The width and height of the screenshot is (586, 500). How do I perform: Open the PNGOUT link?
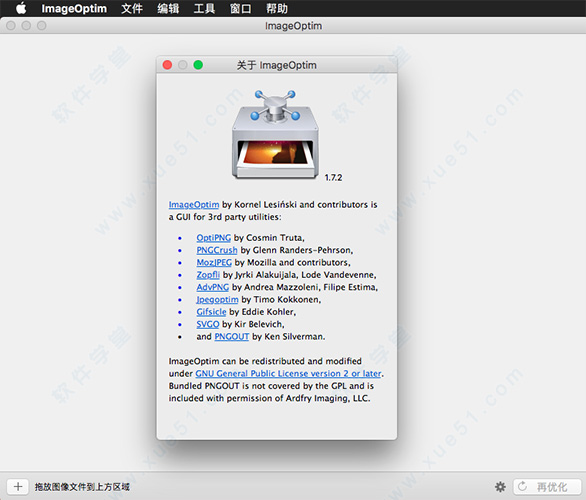click(232, 336)
